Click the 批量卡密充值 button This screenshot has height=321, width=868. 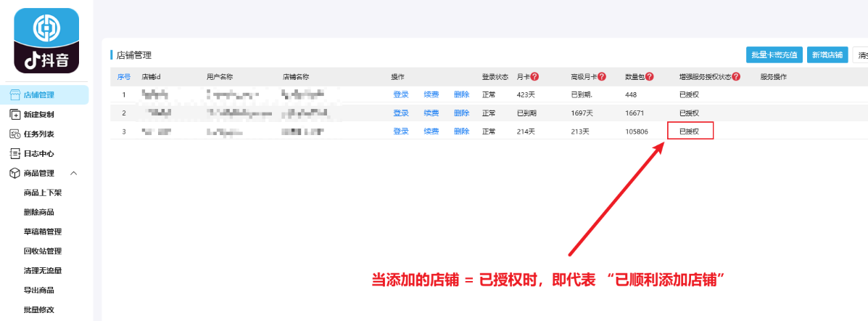(774, 54)
